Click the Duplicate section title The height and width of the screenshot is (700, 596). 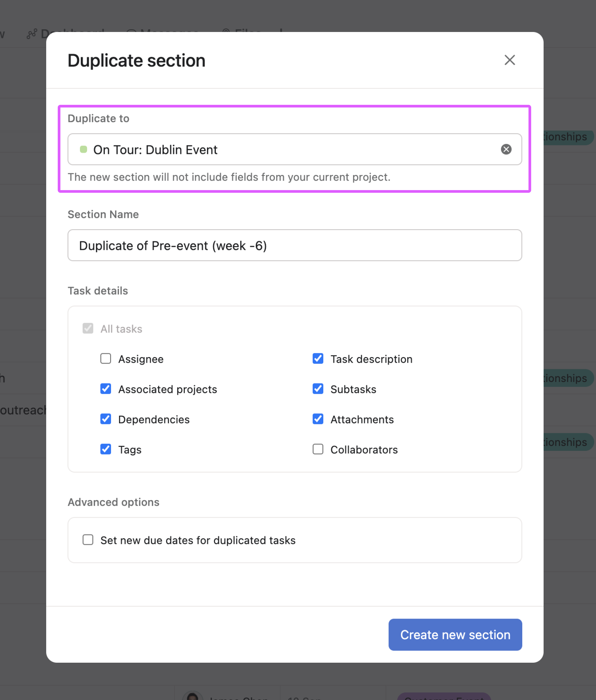pyautogui.click(x=136, y=61)
